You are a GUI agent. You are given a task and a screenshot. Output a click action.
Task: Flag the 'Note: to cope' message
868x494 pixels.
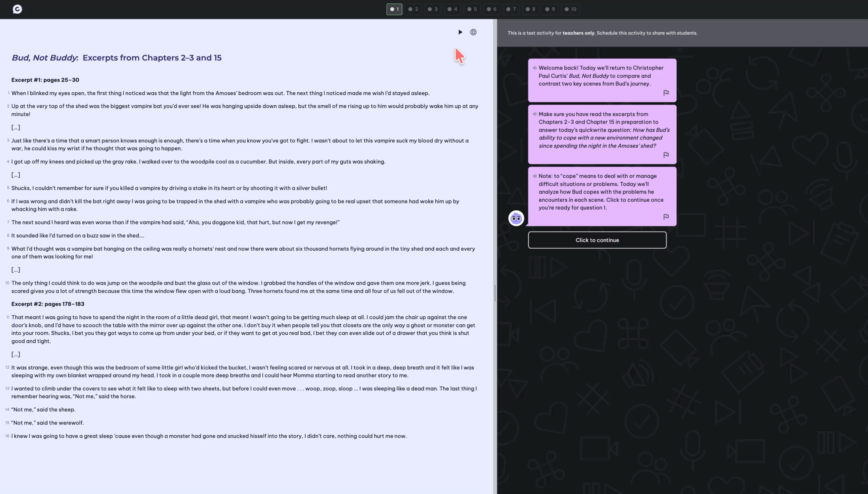coord(666,216)
